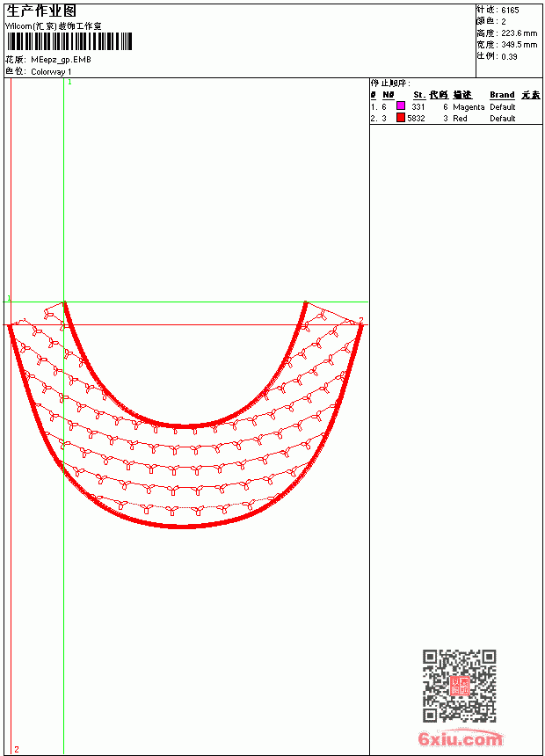545x756 pixels.
Task: Click the Colorway 1 label
Action: 51,72
